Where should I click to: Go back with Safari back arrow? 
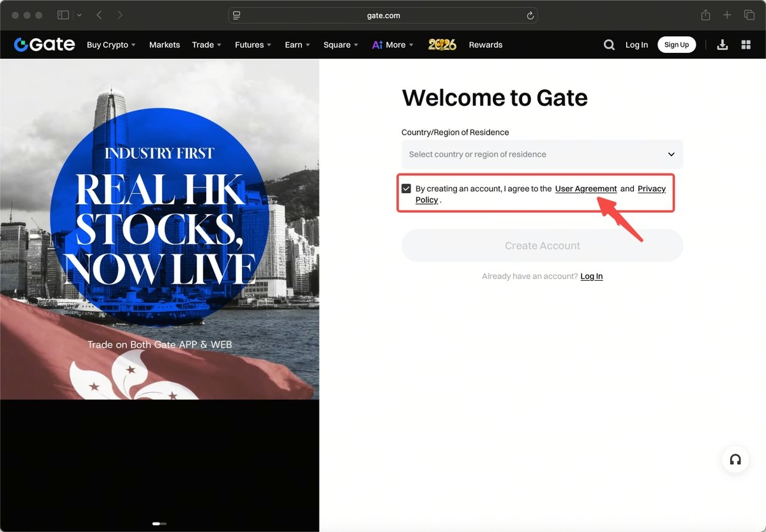point(99,15)
